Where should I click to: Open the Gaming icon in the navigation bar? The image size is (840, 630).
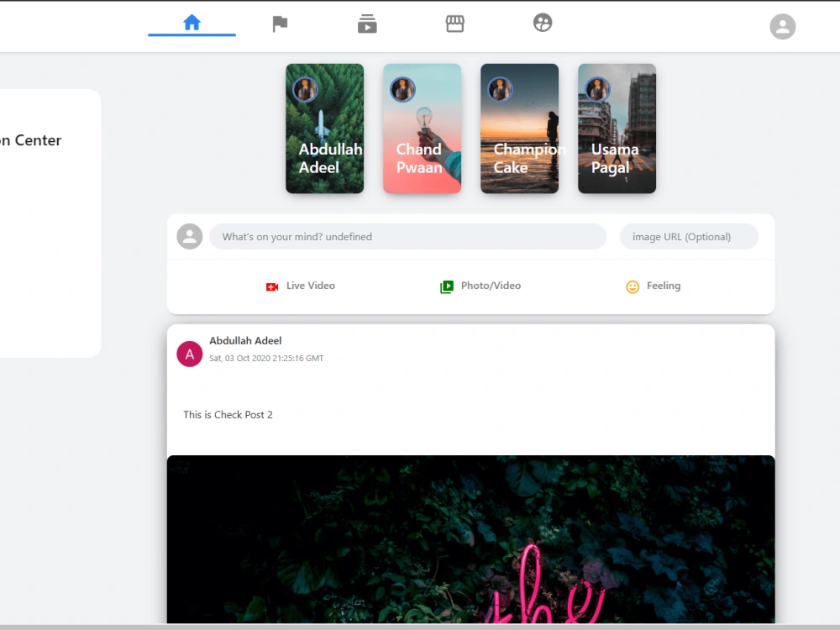[x=542, y=23]
